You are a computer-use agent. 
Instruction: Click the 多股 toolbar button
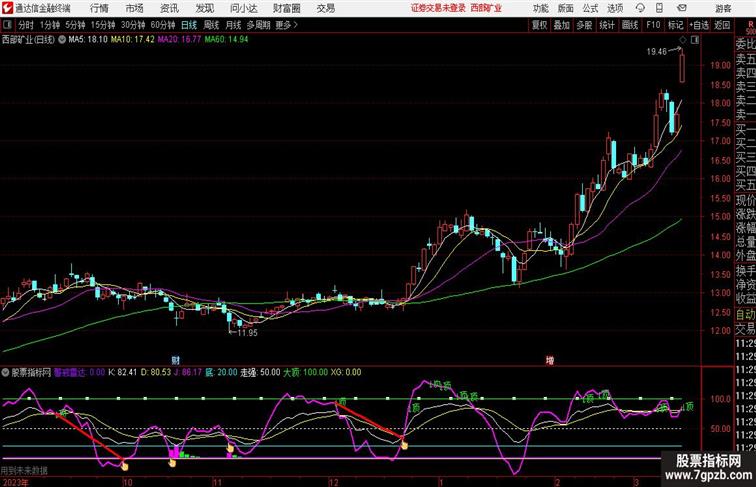click(584, 25)
